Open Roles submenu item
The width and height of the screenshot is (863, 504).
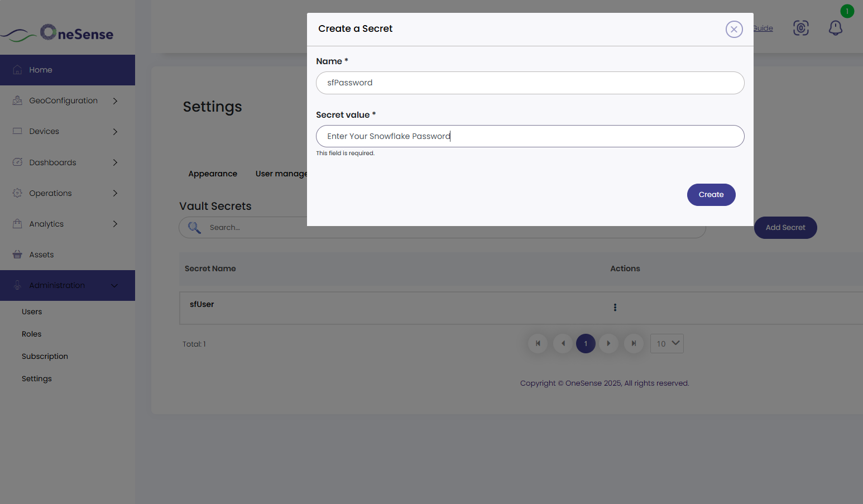coord(32,334)
